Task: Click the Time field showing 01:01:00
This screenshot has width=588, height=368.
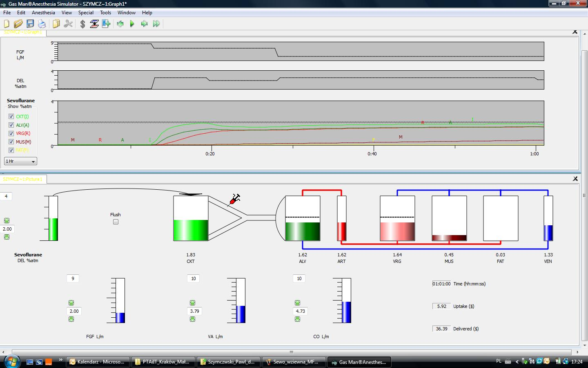Action: point(441,284)
